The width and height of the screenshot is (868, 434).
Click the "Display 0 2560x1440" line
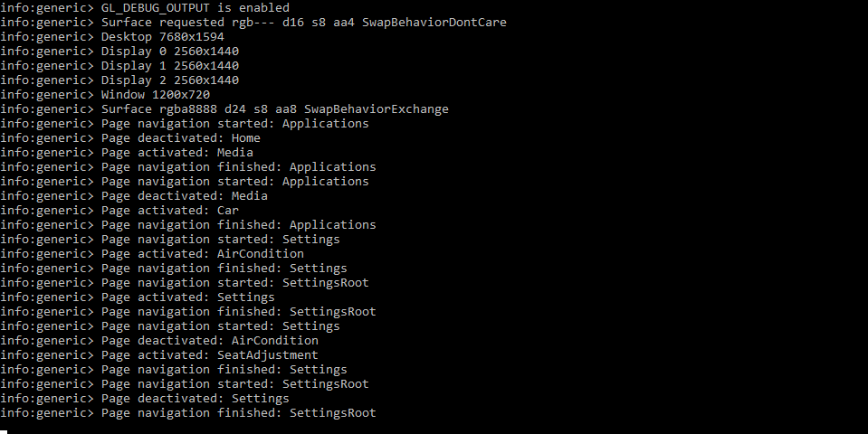169,51
